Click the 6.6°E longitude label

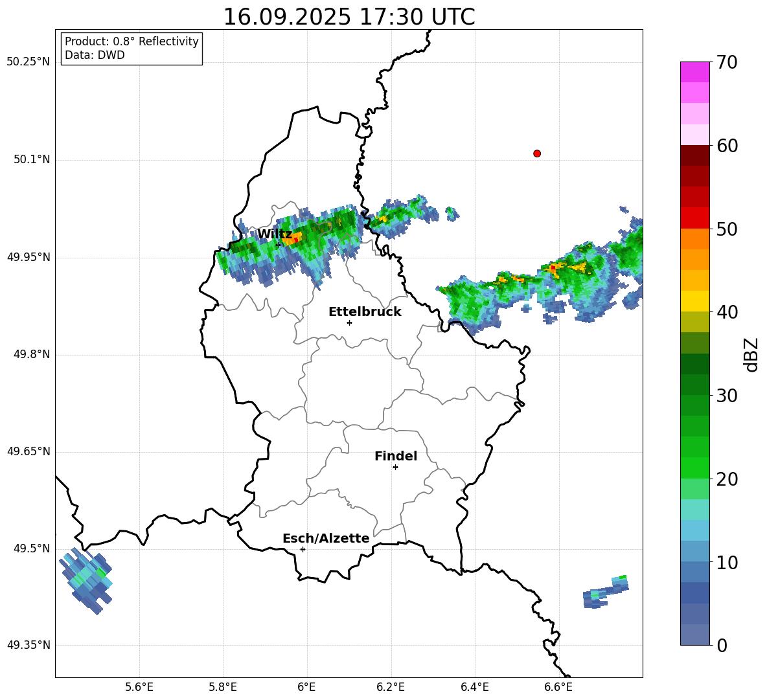[558, 687]
